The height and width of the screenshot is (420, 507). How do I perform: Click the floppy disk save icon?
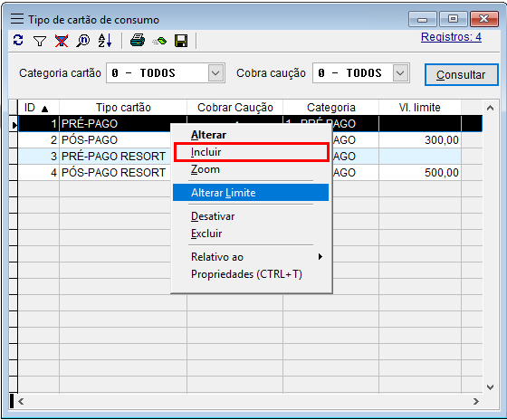pos(181,41)
